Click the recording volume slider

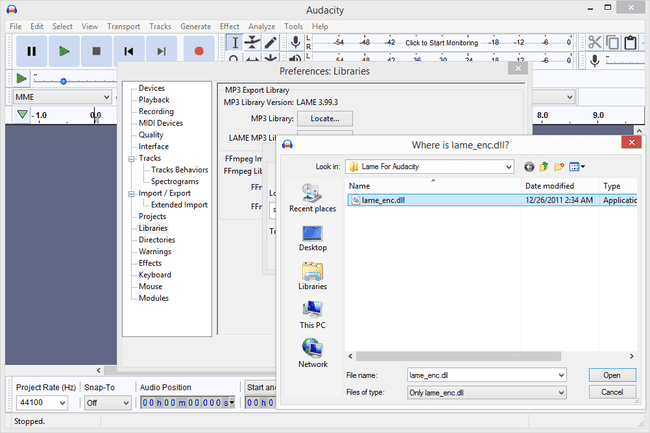point(625,61)
